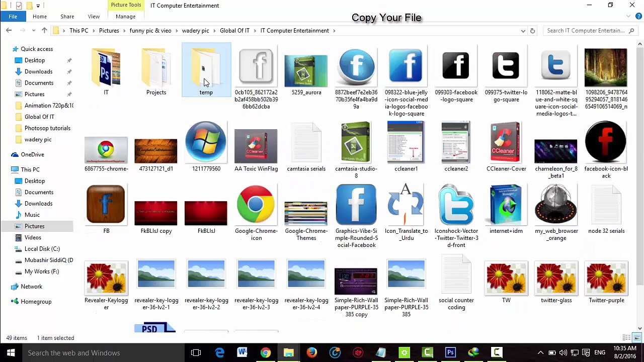Open My Works (F:) drive in sidebar
The image size is (644, 362).
[x=42, y=271]
